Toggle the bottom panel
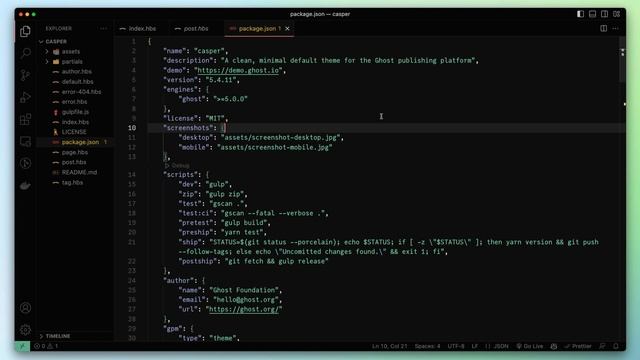Image resolution: width=640 pixels, height=360 pixels. (x=593, y=14)
